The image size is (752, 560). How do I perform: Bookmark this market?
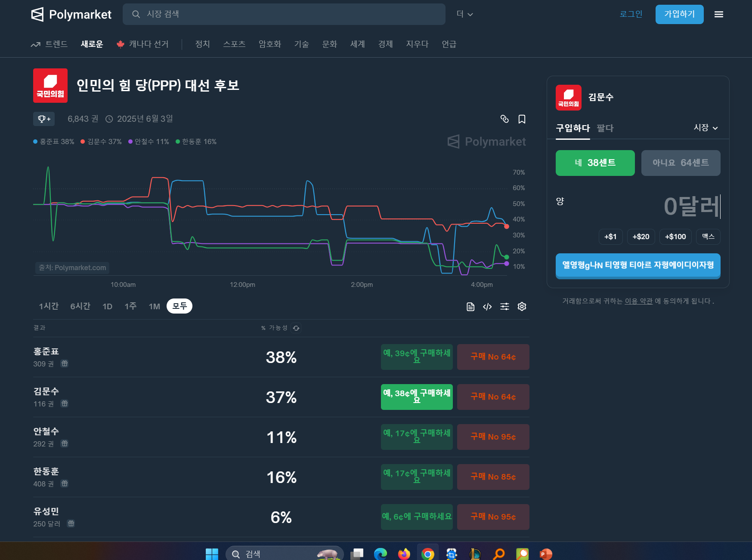(522, 119)
